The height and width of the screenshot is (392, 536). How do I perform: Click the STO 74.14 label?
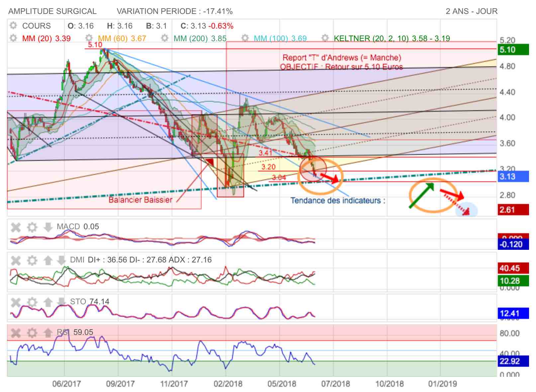[x=90, y=302]
